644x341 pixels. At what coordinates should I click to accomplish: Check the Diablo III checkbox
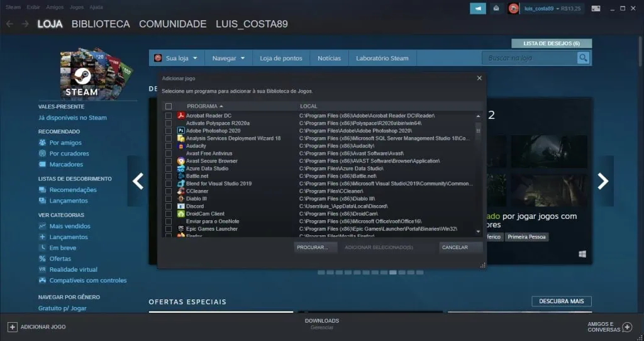169,198
